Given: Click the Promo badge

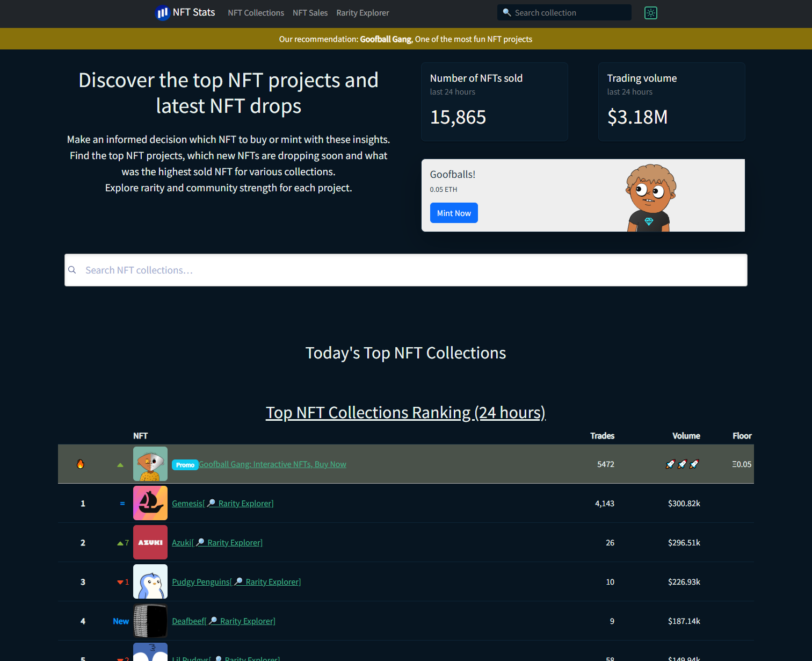Looking at the screenshot, I should (x=185, y=465).
